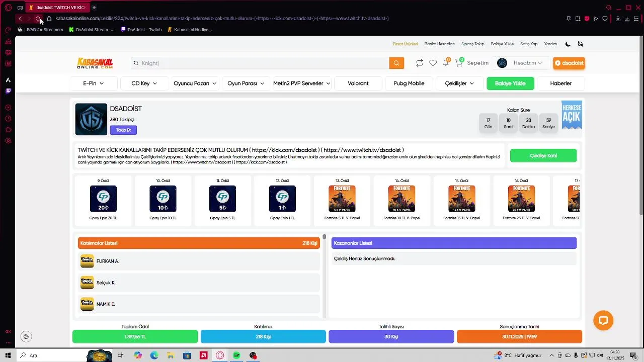Open Kabasakal Hediye bookmark
The height and width of the screenshot is (362, 644).
[x=190, y=30]
